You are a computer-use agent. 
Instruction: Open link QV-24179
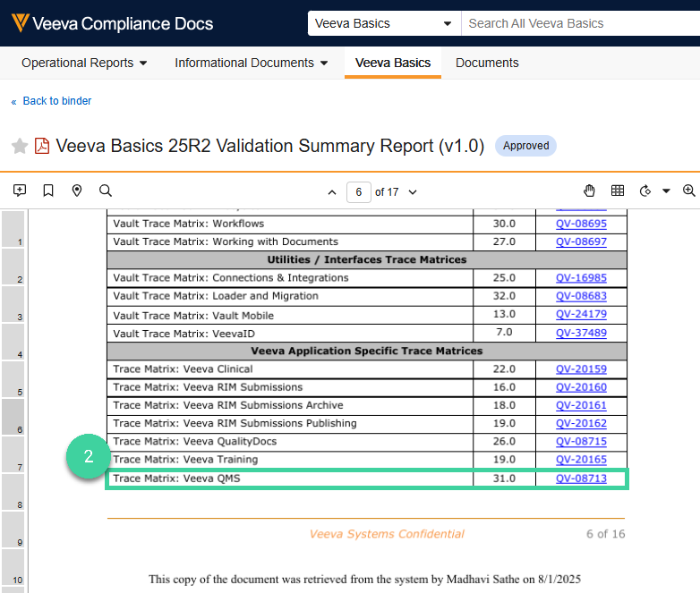[x=581, y=314]
